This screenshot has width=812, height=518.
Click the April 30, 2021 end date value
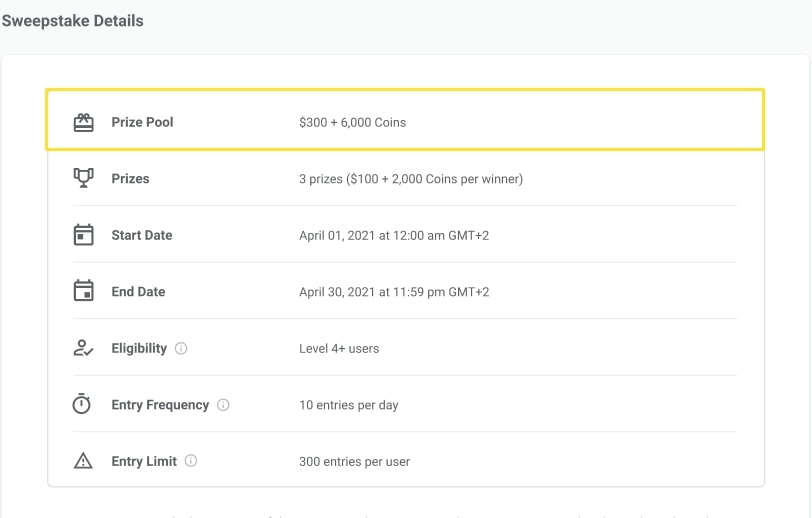(393, 292)
